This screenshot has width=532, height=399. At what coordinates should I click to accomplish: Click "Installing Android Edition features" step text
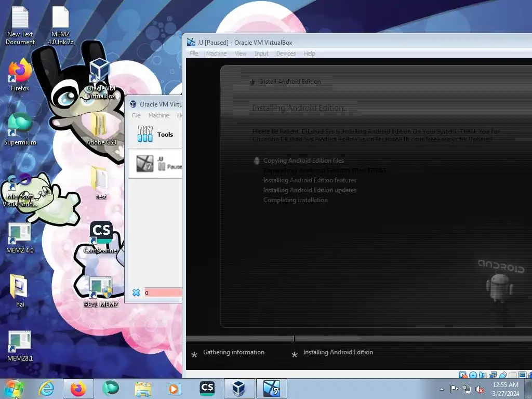tap(310, 180)
